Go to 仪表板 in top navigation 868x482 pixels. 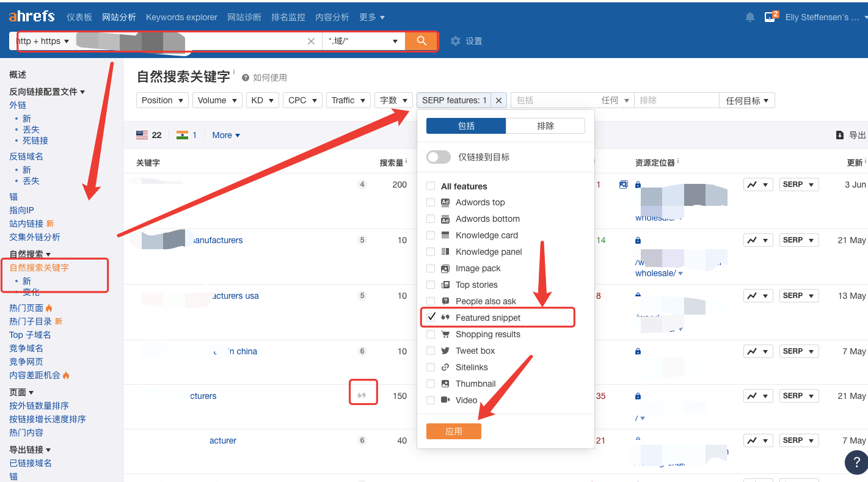(79, 17)
